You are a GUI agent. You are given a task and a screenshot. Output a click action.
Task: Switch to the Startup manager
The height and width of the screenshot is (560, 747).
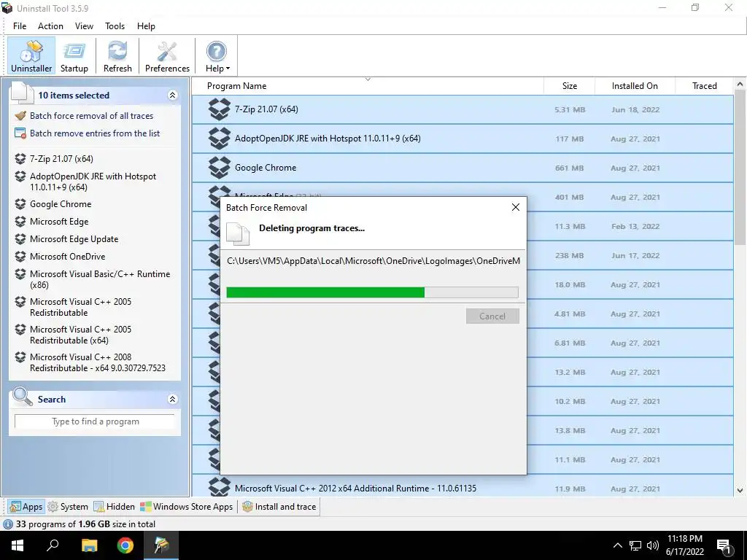(74, 55)
